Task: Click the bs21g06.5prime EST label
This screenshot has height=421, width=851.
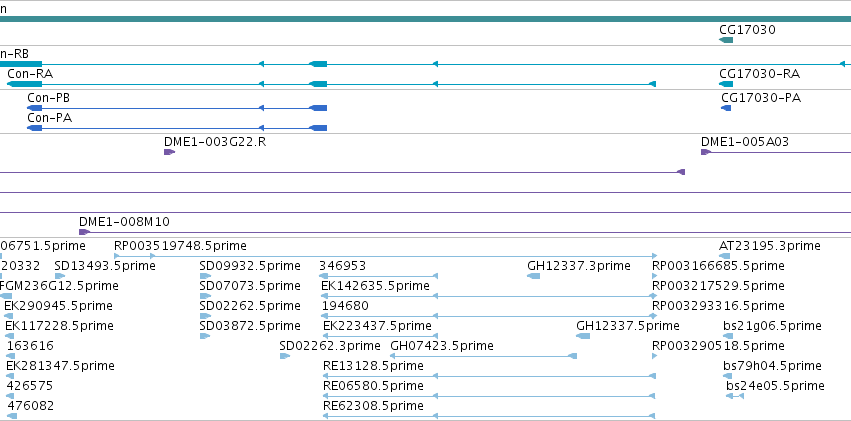Action: 772,326
